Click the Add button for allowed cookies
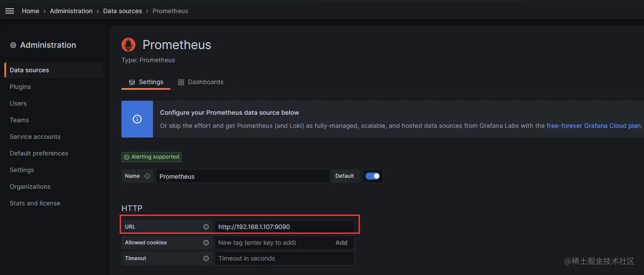644x275 pixels. (x=341, y=243)
